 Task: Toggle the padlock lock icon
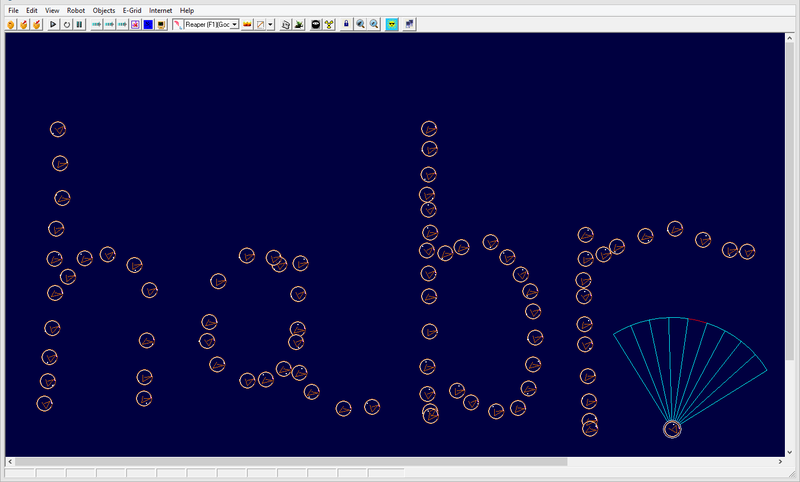346,24
